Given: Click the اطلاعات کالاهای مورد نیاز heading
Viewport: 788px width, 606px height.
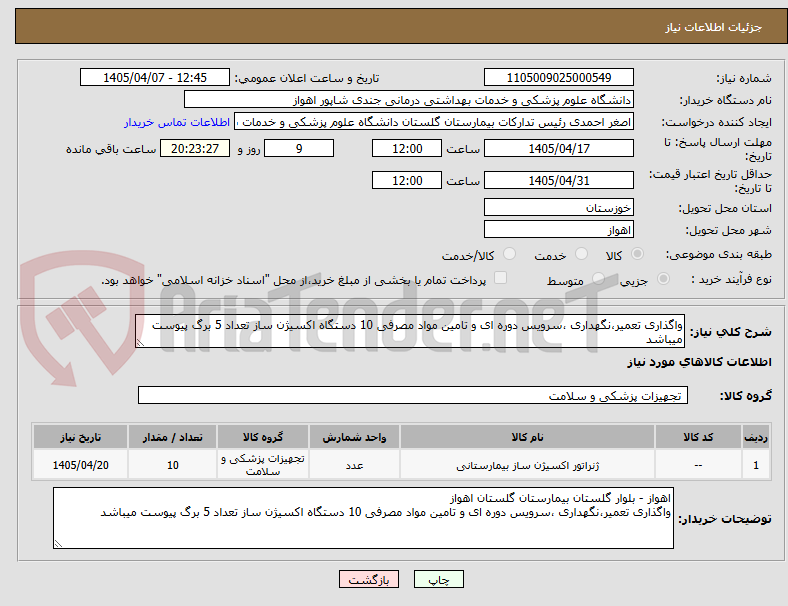Looking at the screenshot, I should [x=699, y=362].
